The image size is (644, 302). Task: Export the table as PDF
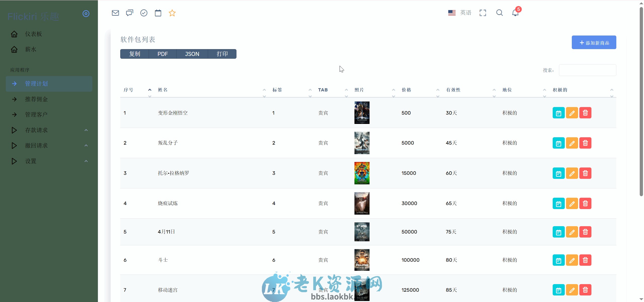tap(162, 54)
